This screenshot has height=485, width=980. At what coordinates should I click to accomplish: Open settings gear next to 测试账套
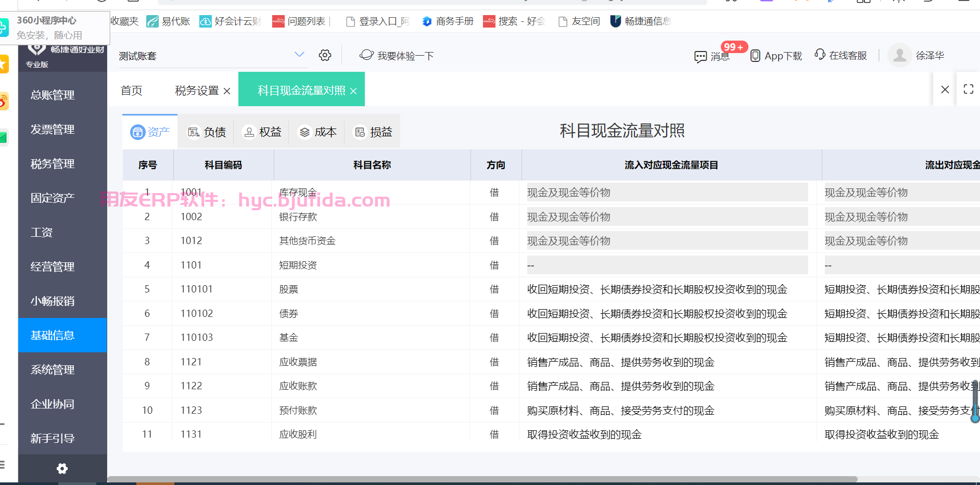click(x=325, y=55)
